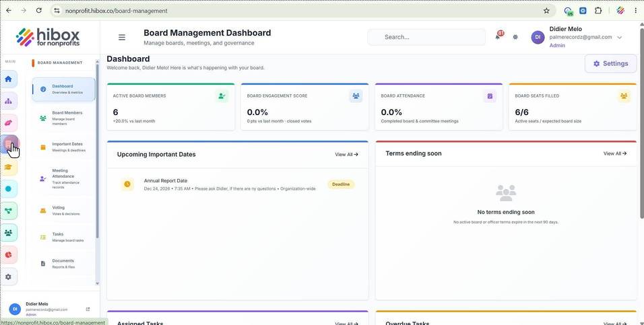
Task: Open Meeting Attendance menu item
Action: click(x=63, y=179)
